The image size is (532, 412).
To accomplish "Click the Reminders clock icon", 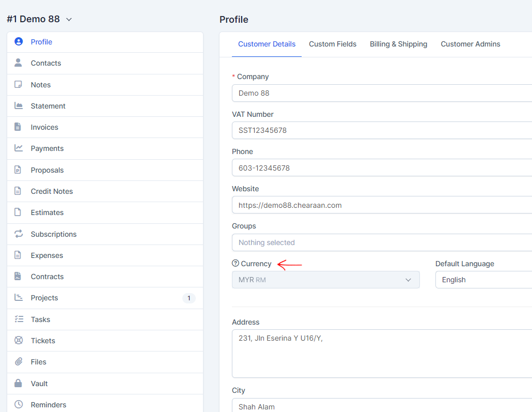I will coord(19,405).
